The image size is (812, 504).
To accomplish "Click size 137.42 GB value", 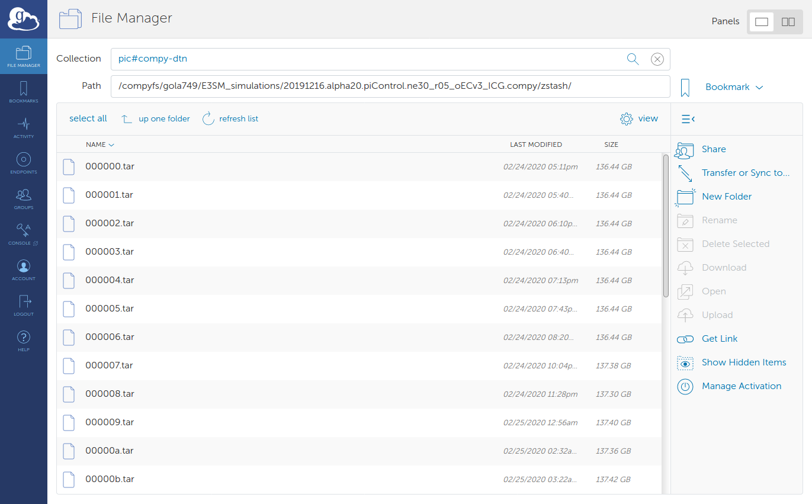I will (x=613, y=480).
